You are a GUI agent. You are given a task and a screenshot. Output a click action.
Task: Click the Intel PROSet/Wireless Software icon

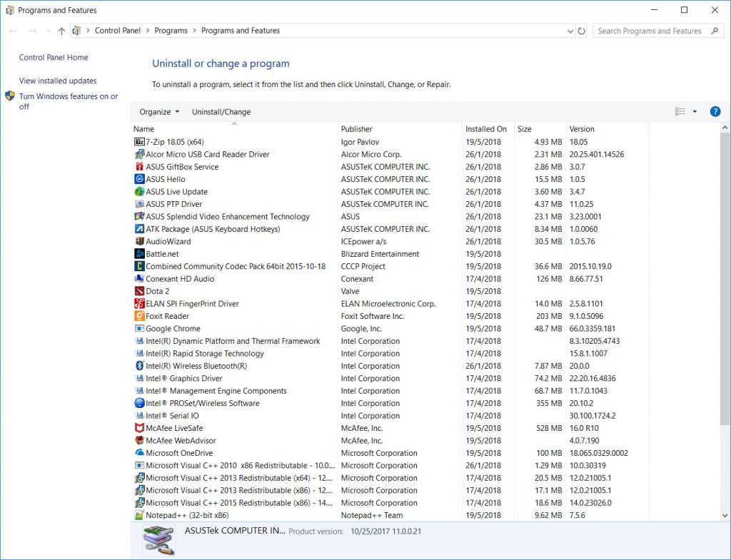(x=139, y=403)
